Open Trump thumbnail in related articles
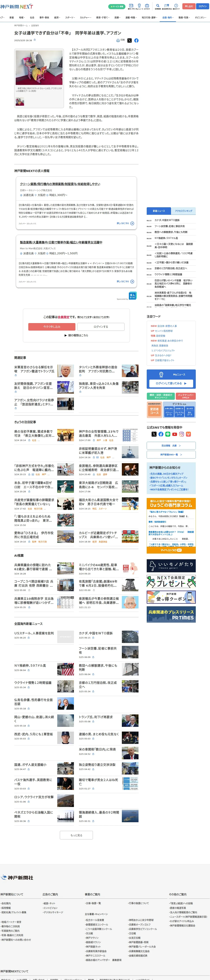 [x=66, y=371]
